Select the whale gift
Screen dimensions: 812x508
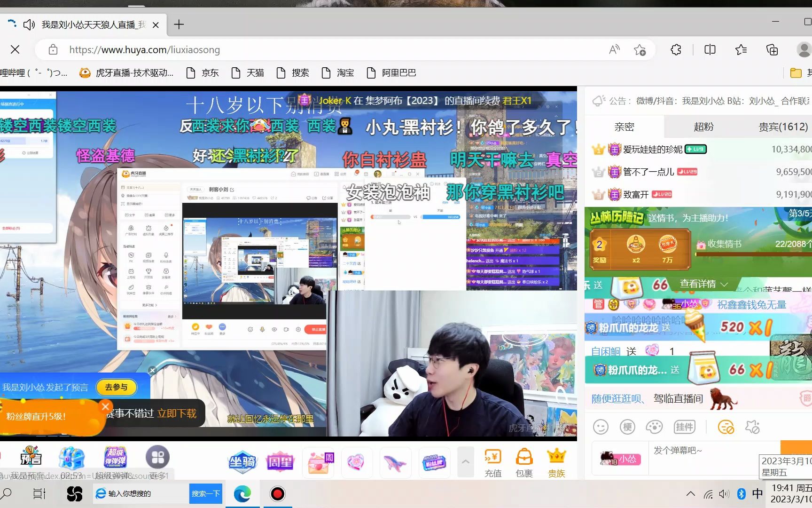(395, 463)
